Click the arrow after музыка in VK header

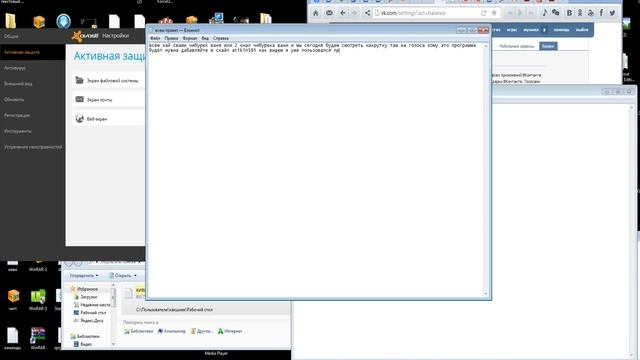click(544, 30)
